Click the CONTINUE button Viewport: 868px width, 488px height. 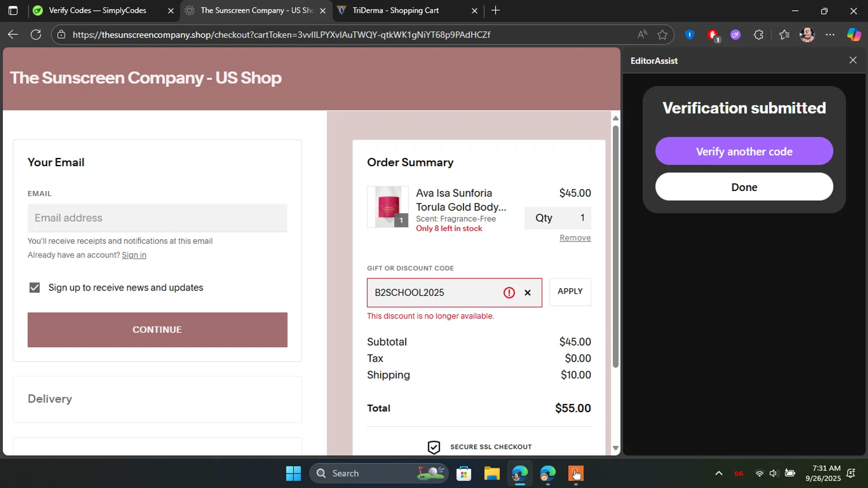[157, 330]
